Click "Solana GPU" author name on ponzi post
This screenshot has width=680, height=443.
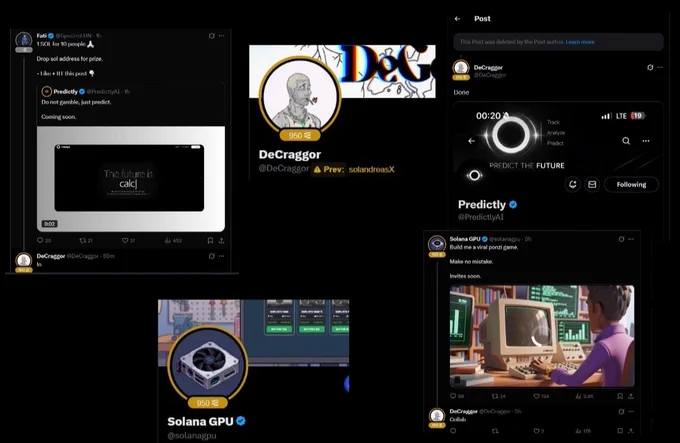tap(465, 239)
